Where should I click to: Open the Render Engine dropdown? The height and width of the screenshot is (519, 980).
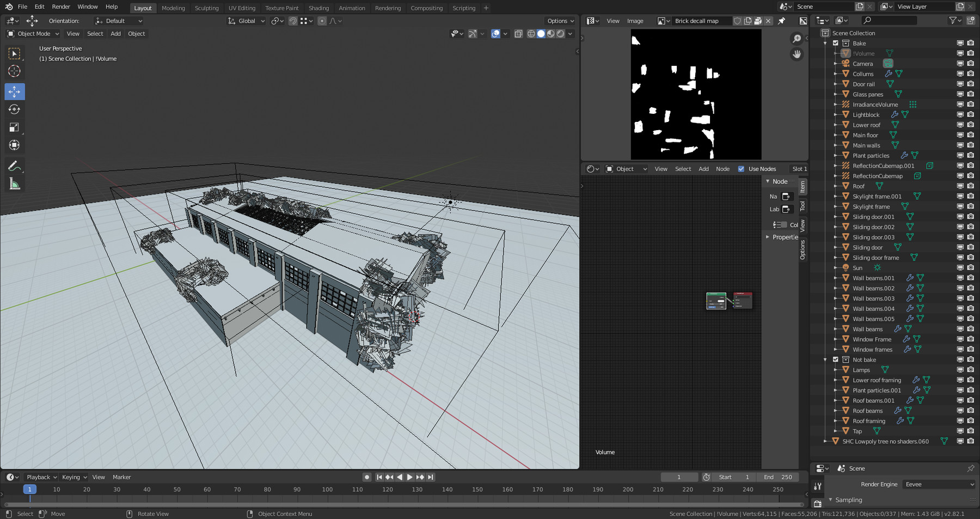coord(939,484)
